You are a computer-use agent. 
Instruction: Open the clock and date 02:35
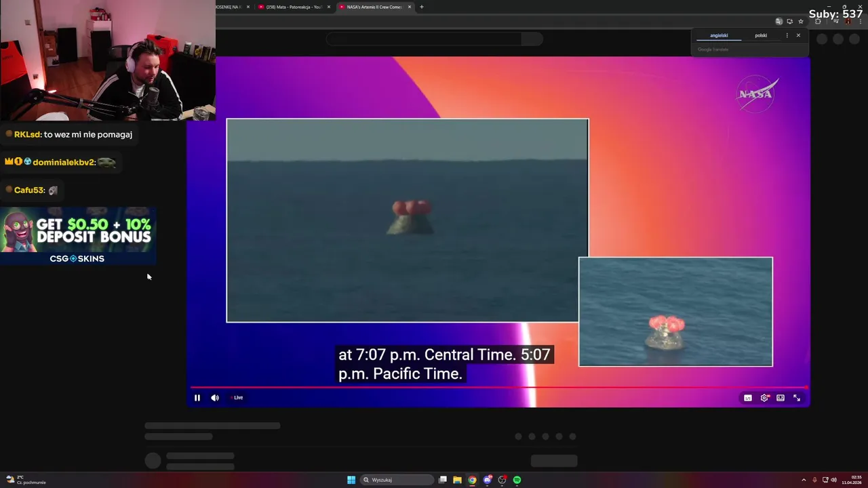pos(851,480)
